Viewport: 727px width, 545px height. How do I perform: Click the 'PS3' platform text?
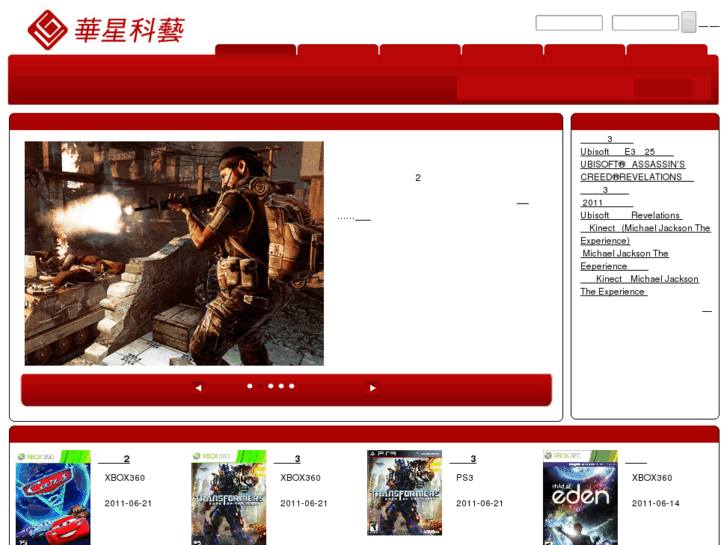465,478
